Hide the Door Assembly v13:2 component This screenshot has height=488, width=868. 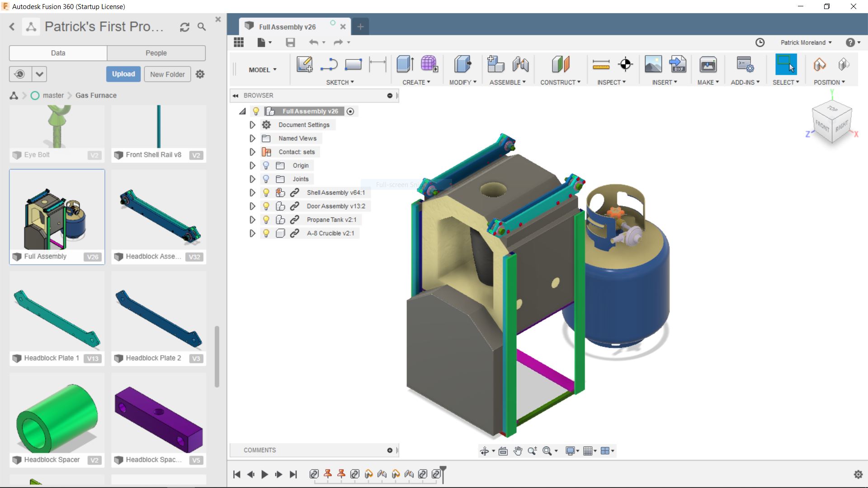(x=266, y=206)
